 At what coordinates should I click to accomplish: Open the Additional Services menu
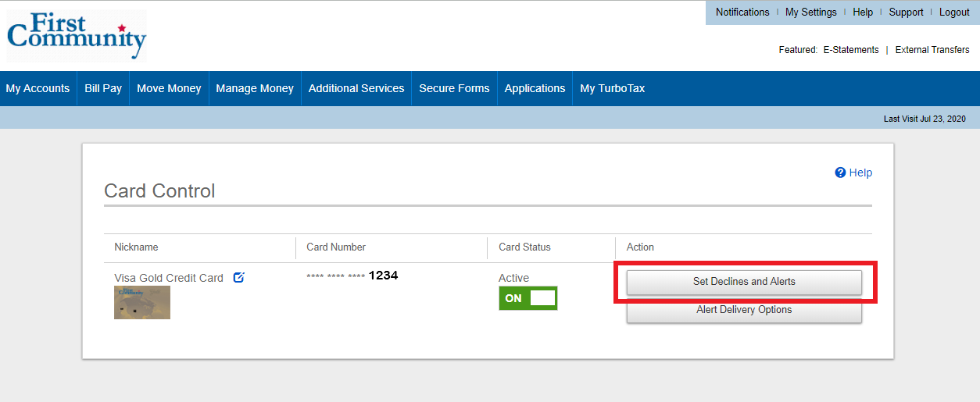(x=356, y=88)
